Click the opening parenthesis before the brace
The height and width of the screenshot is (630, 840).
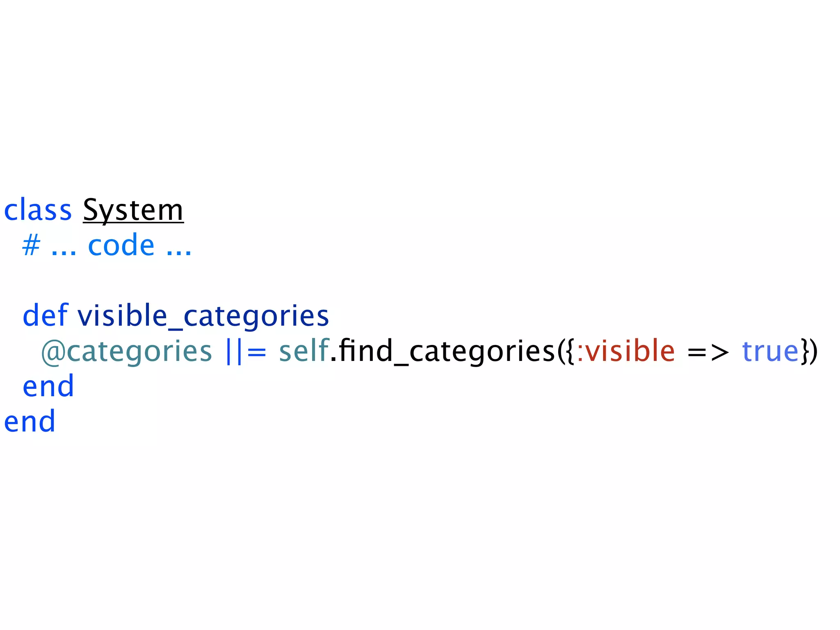coord(560,352)
